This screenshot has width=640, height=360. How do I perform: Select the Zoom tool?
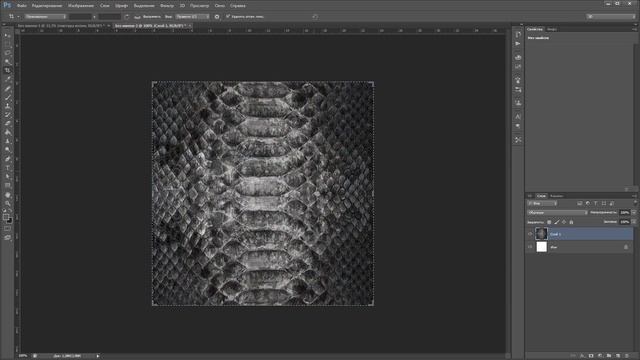pos(7,203)
